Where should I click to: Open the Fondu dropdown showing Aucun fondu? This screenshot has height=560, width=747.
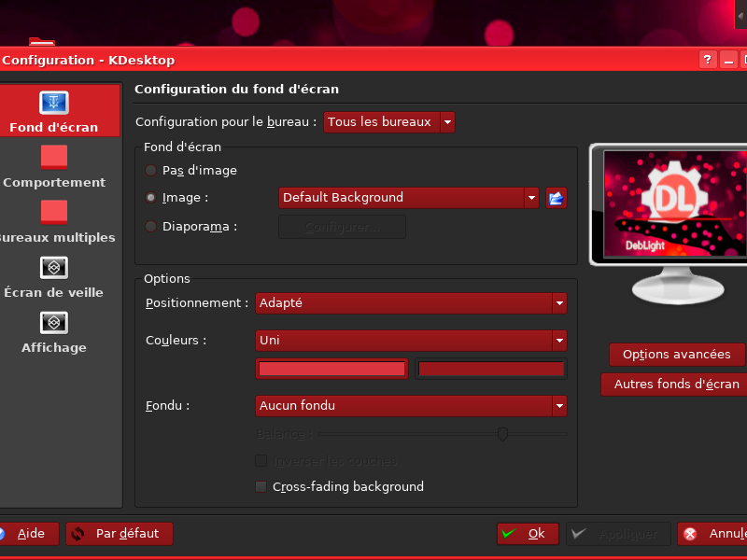click(411, 406)
